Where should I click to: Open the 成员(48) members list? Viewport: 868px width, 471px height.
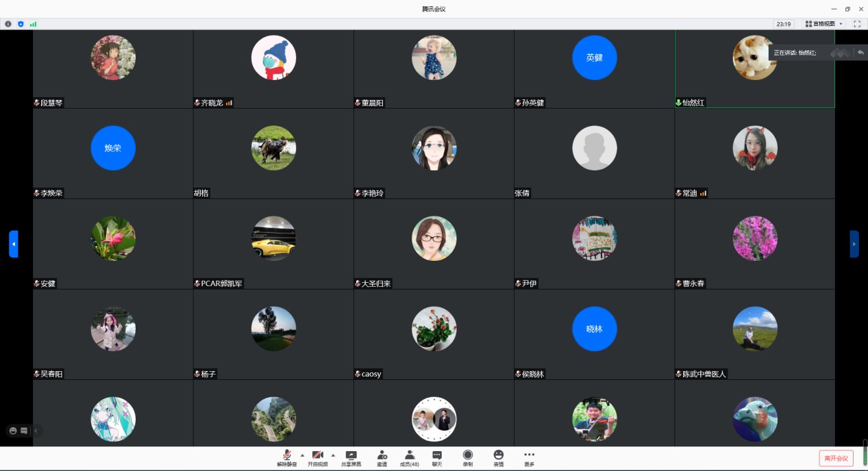410,455
